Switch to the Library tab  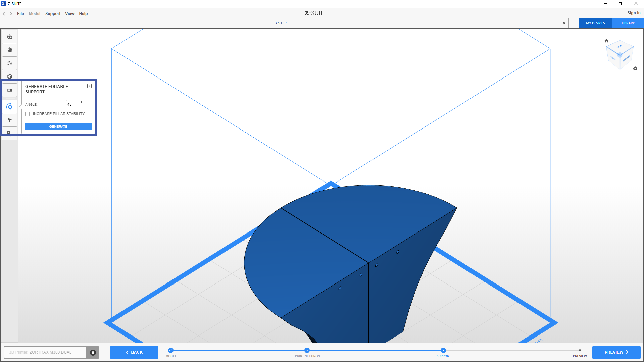628,23
